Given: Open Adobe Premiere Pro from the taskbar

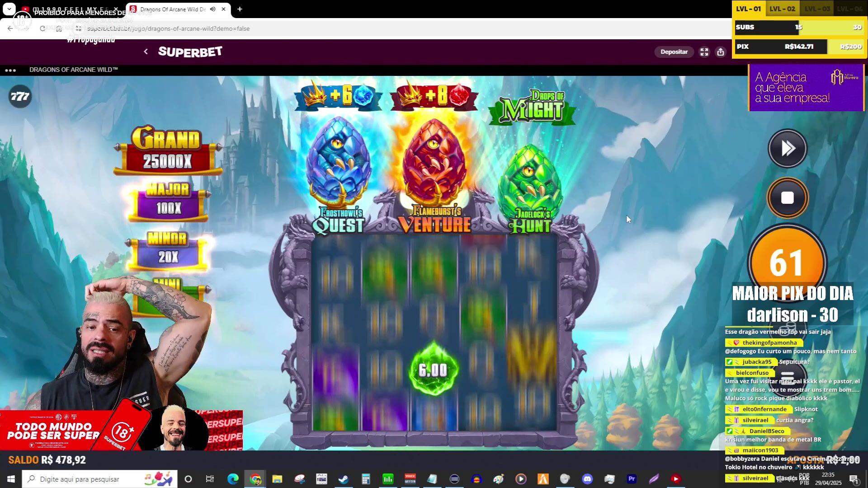Looking at the screenshot, I should point(632,479).
